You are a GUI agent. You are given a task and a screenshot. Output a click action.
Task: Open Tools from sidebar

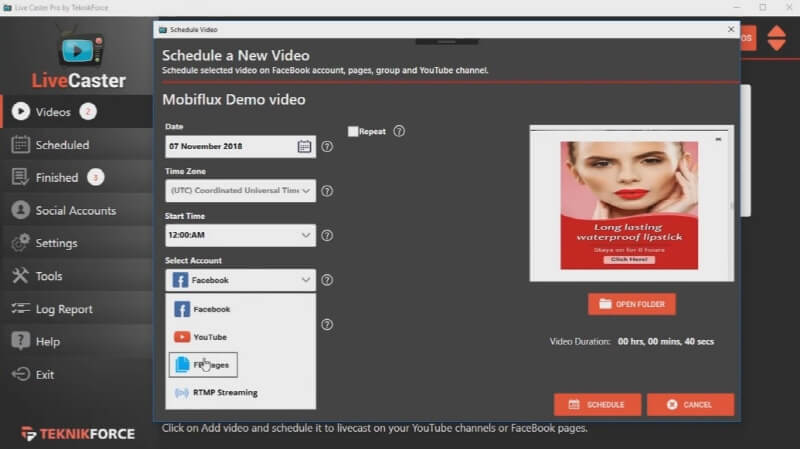point(77,276)
